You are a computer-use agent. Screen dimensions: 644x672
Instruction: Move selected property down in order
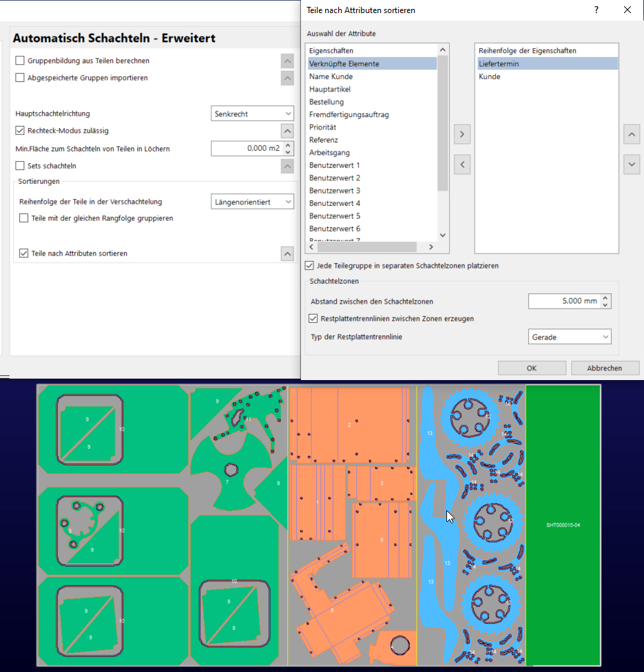pos(632,165)
